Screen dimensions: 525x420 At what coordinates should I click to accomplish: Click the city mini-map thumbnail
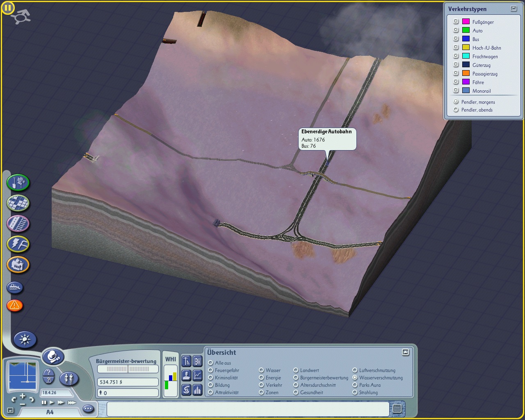pos(23,375)
